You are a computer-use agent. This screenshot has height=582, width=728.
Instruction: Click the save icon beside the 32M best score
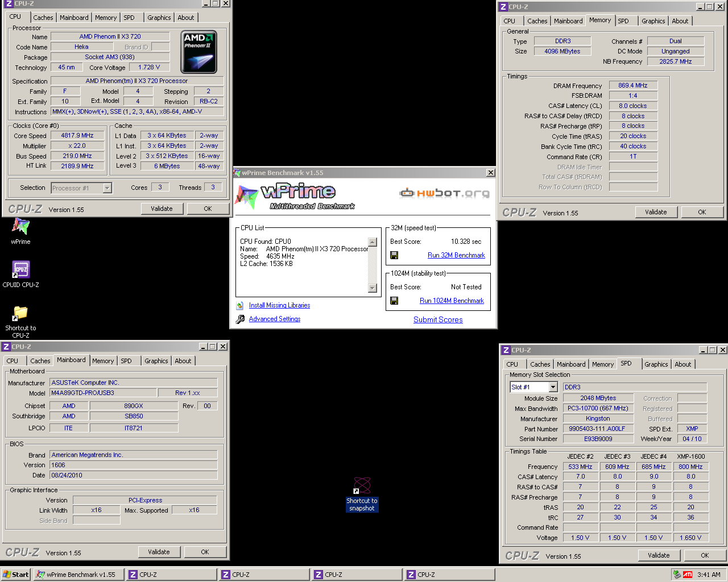coord(394,255)
